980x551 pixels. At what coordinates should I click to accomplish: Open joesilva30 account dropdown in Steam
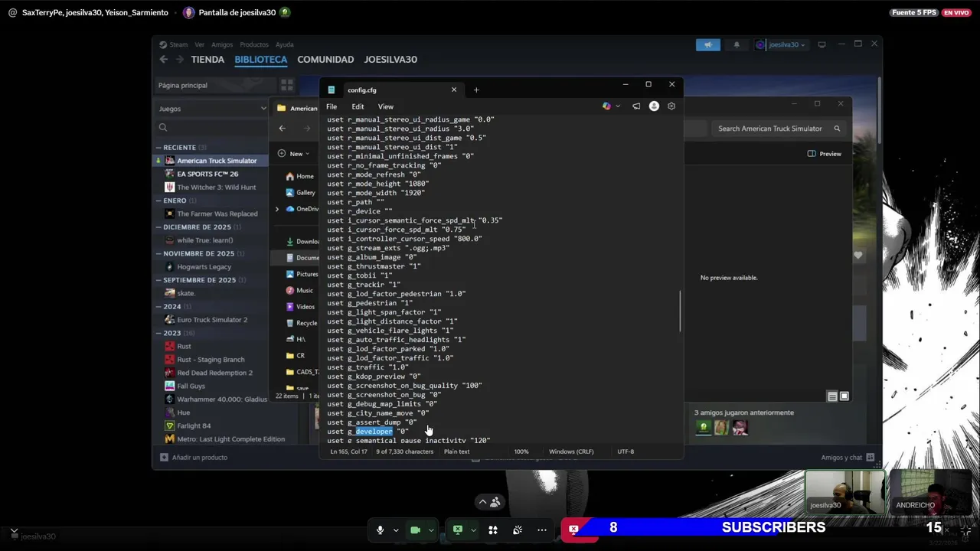781,44
